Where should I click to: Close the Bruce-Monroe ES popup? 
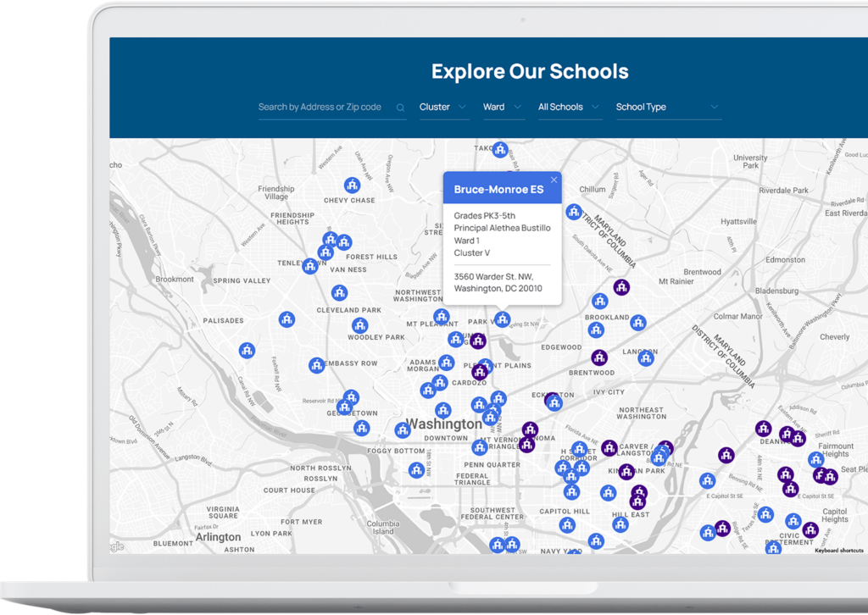tap(554, 180)
